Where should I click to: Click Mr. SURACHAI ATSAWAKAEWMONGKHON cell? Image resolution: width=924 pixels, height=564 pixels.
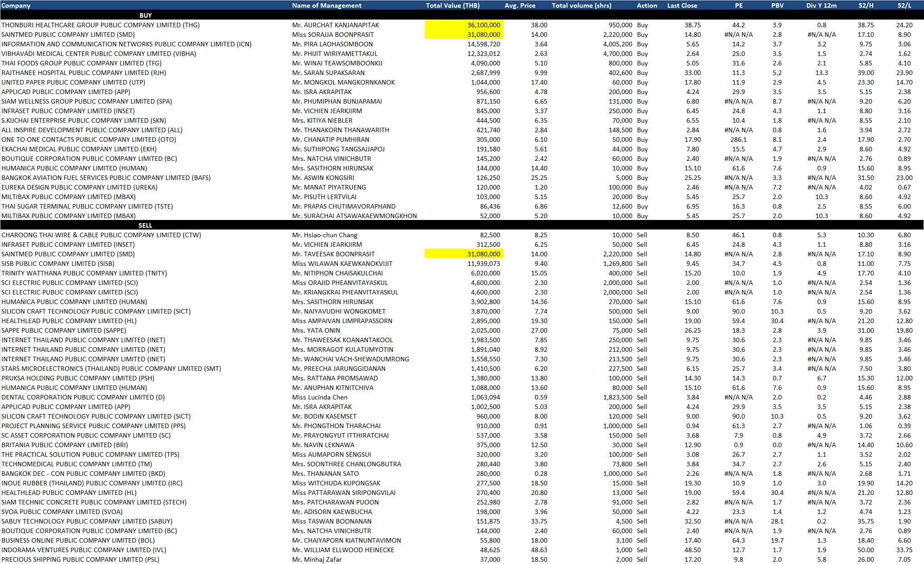[x=354, y=216]
